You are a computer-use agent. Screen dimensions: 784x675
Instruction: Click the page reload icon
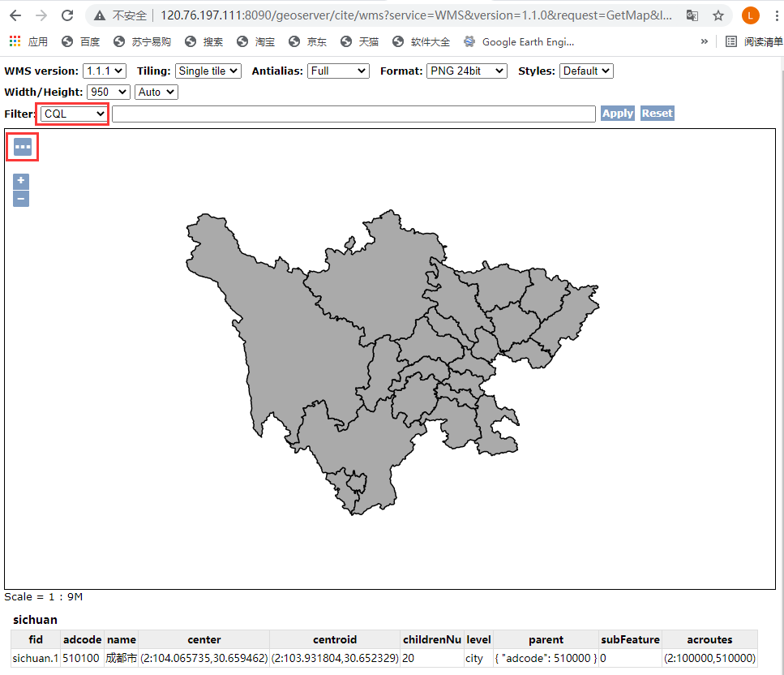pyautogui.click(x=67, y=15)
